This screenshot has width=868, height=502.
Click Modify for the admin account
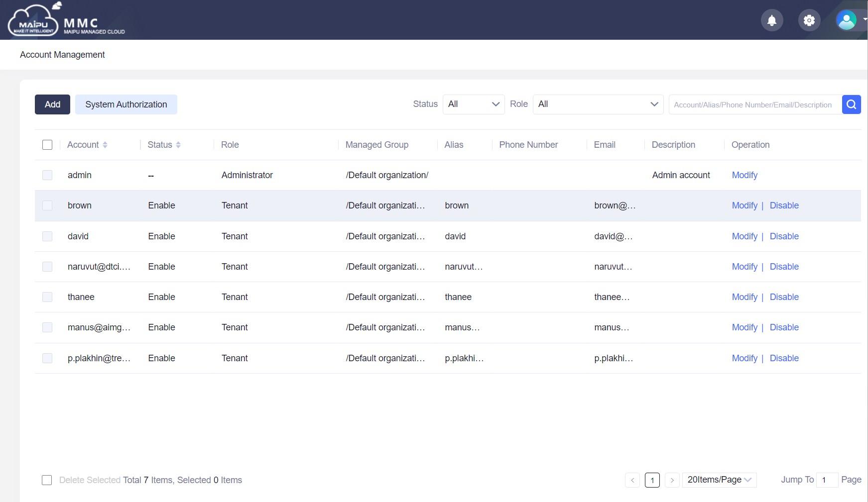[744, 175]
